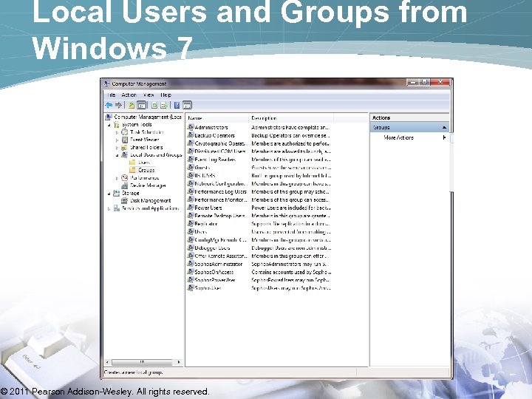Expand the Task Scheduler tree node

117,132
